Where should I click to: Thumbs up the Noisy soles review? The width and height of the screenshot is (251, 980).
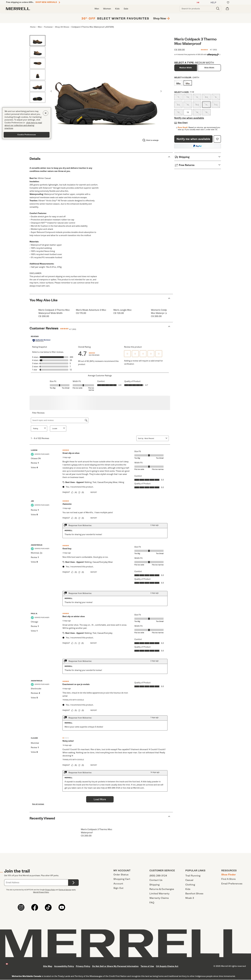tap(72, 765)
